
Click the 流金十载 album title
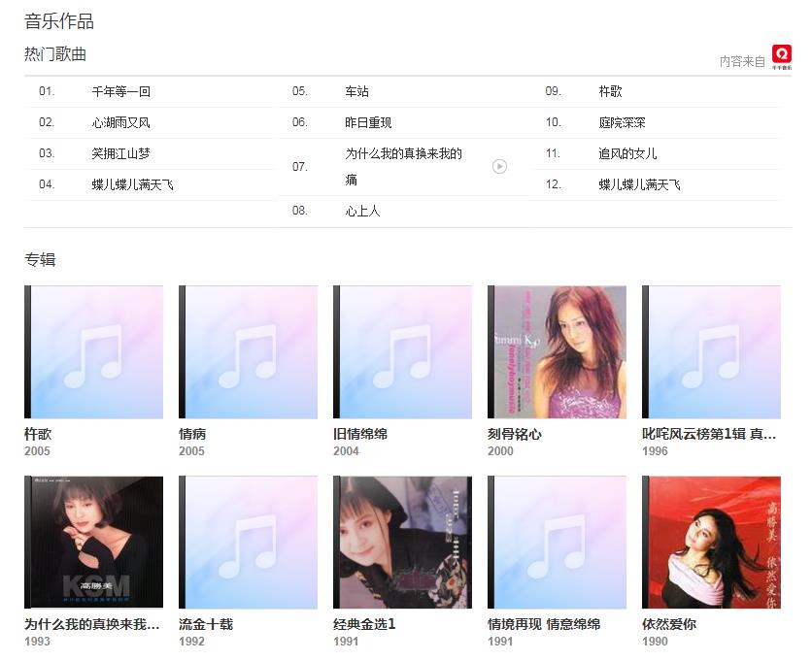pos(206,624)
